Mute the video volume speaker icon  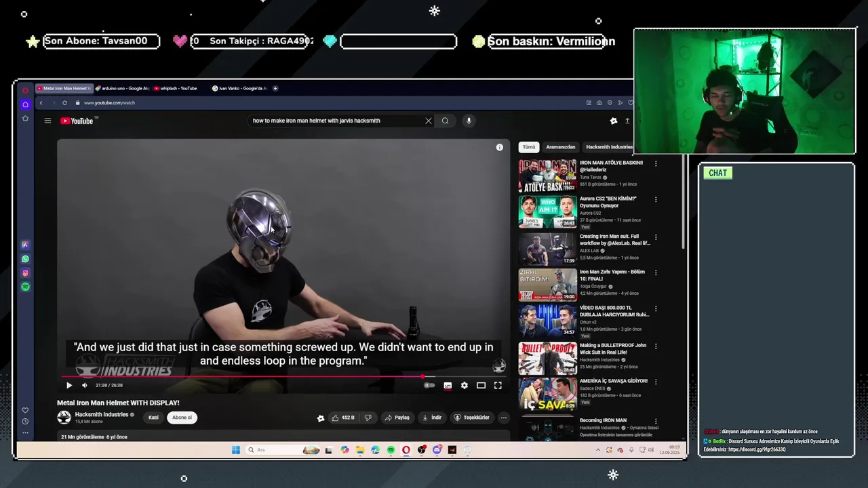coord(85,385)
